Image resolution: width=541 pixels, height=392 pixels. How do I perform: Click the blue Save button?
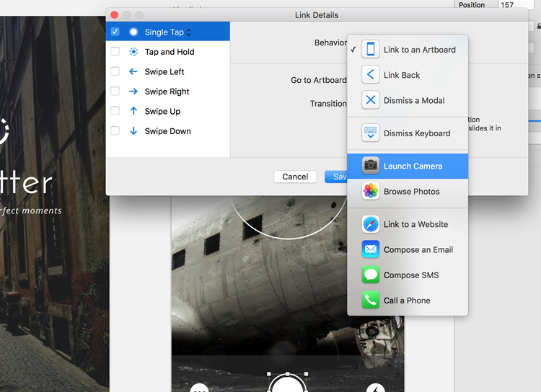click(336, 177)
